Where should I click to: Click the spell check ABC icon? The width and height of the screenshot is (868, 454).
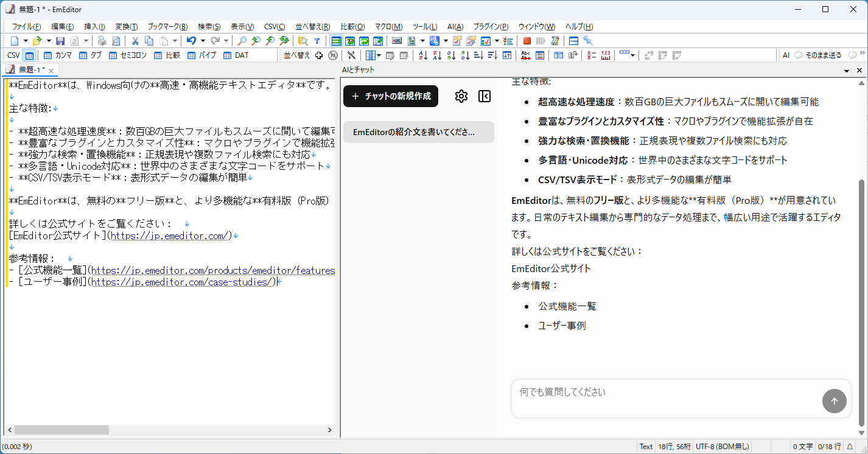[525, 55]
